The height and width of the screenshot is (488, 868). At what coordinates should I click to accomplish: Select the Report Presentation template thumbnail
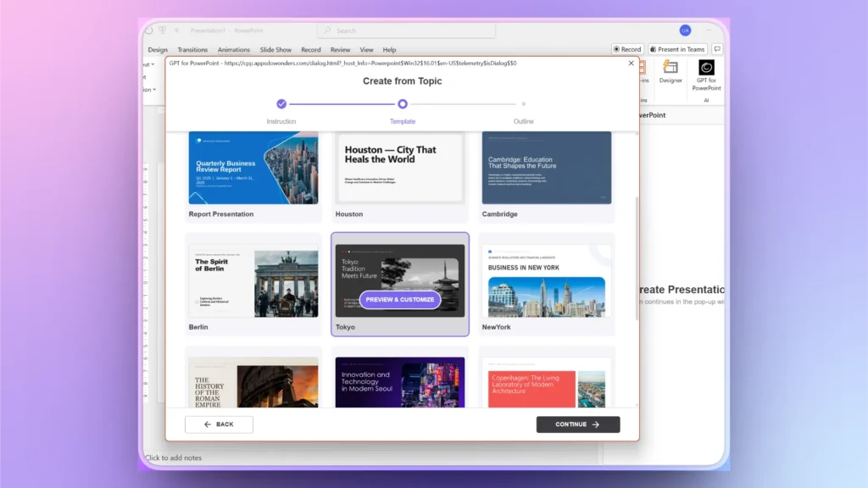pos(253,168)
